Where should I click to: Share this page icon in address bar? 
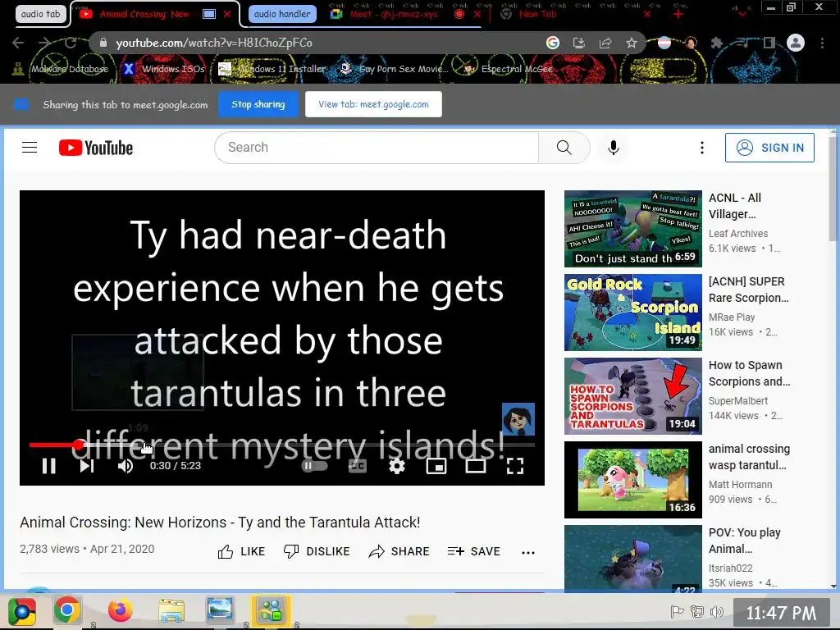click(x=605, y=43)
